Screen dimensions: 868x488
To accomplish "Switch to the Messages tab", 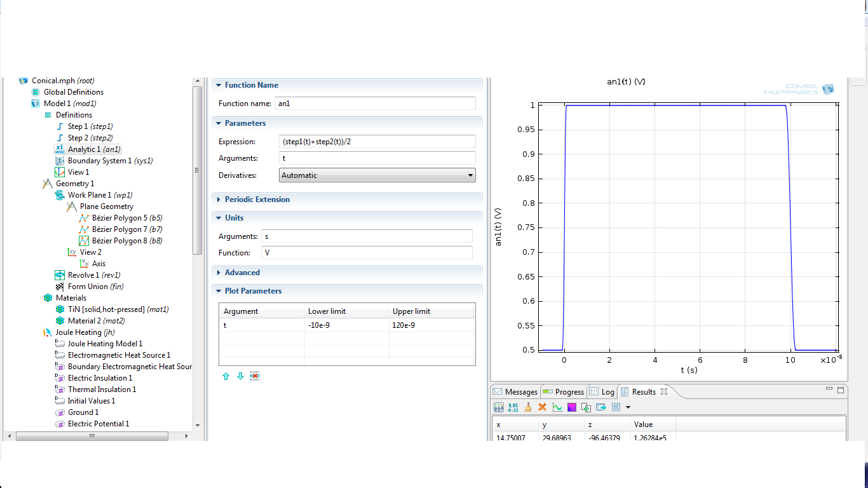I will (x=515, y=392).
